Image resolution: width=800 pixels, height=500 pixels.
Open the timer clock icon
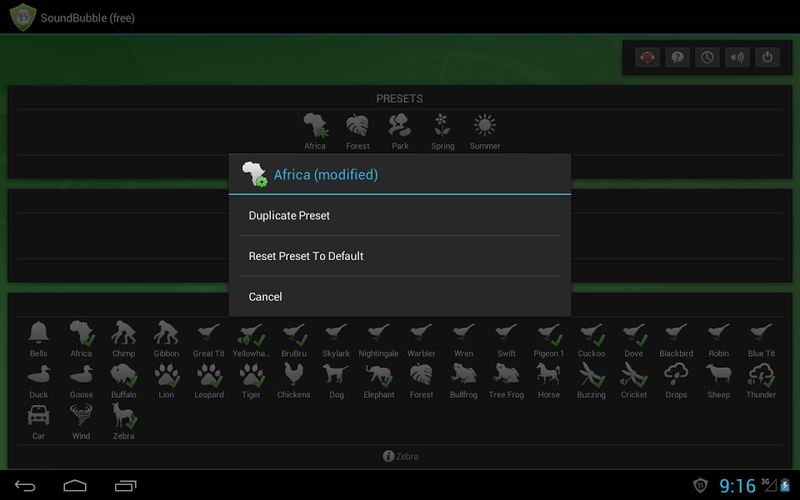(707, 57)
